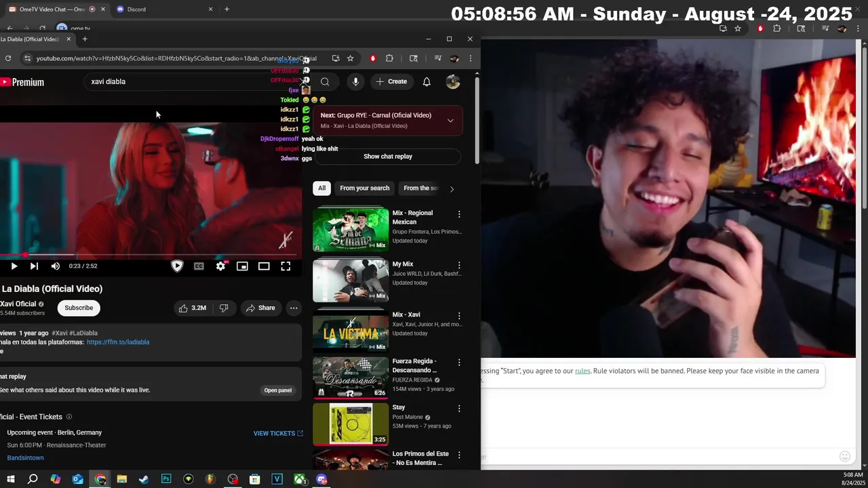Screen dimensions: 868x488
Task: Open Stay video thumbnail
Action: point(351,424)
